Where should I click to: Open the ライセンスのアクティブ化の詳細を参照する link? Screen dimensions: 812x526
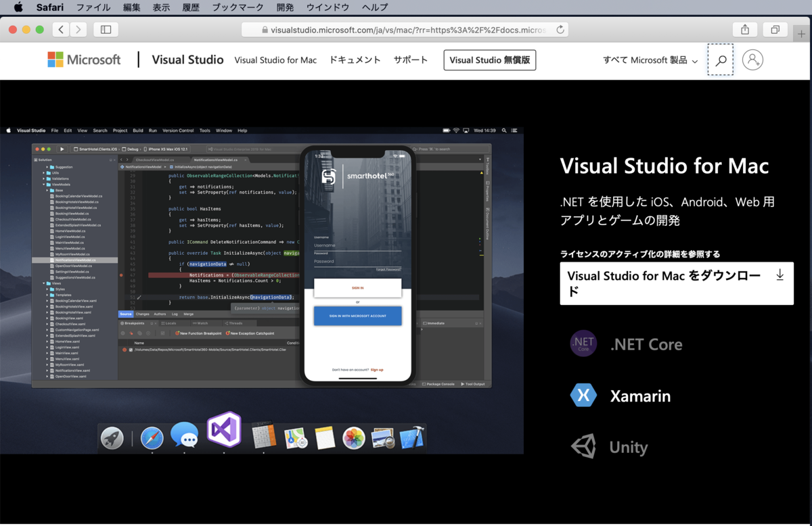pos(640,254)
